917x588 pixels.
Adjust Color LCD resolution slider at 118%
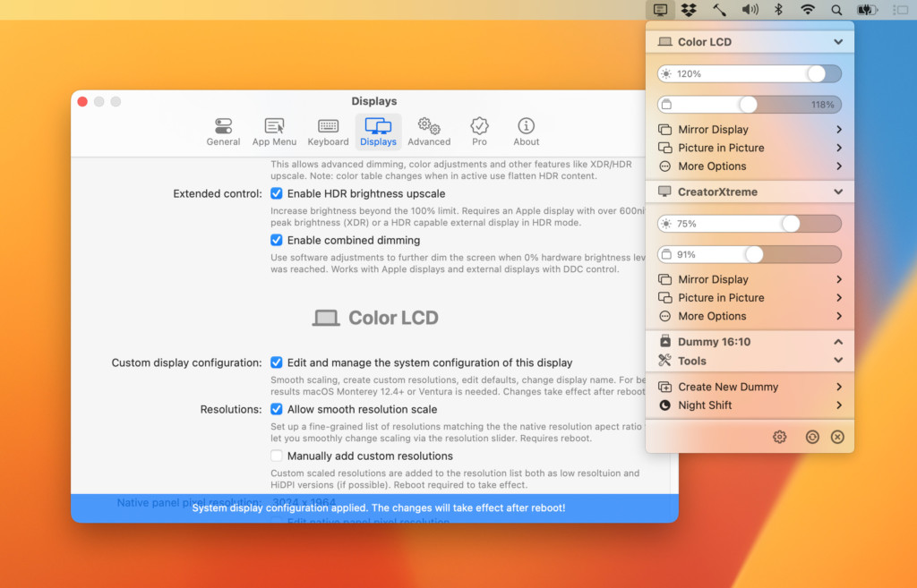tap(750, 105)
